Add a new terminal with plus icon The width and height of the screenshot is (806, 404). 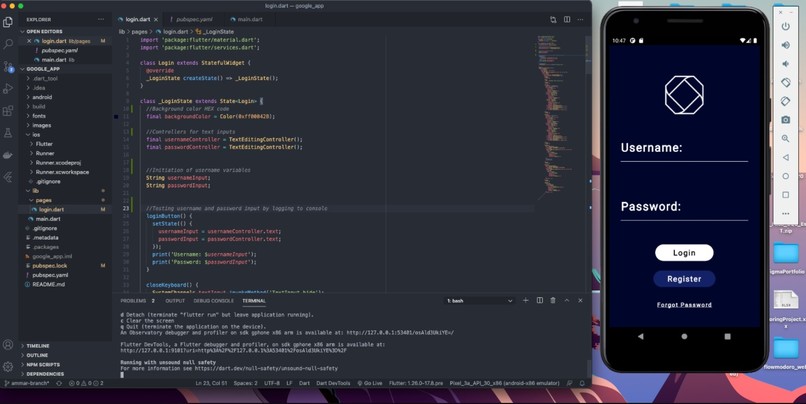(525, 300)
